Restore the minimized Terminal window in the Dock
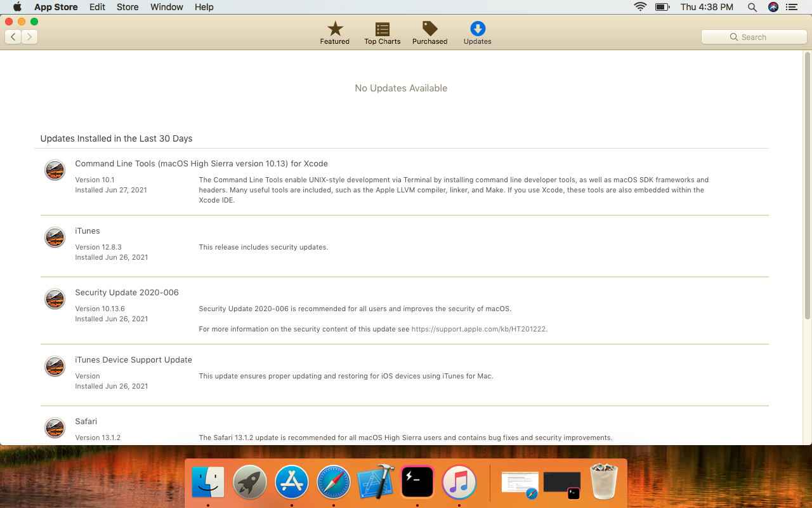Viewport: 812px width, 508px height. (x=562, y=485)
